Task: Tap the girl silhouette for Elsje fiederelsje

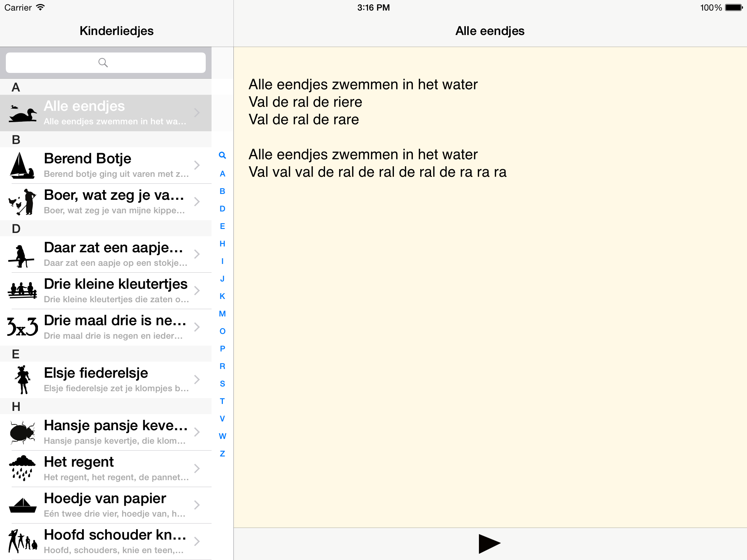Action: pyautogui.click(x=23, y=380)
